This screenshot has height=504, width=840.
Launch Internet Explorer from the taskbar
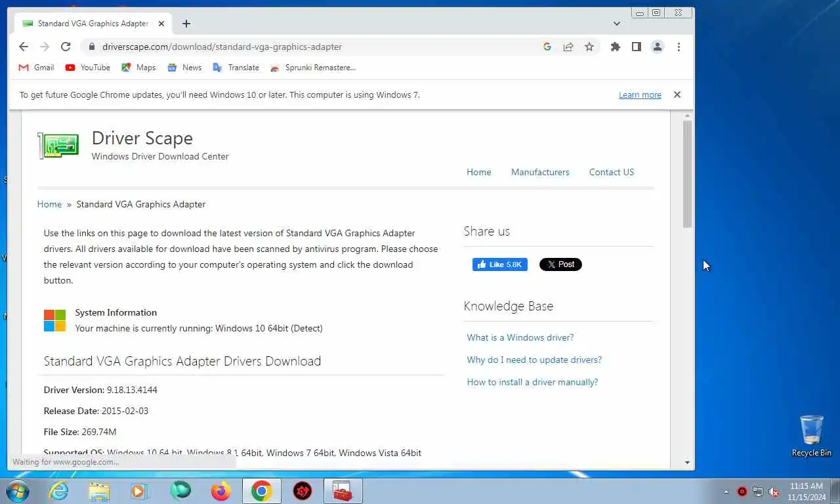59,491
